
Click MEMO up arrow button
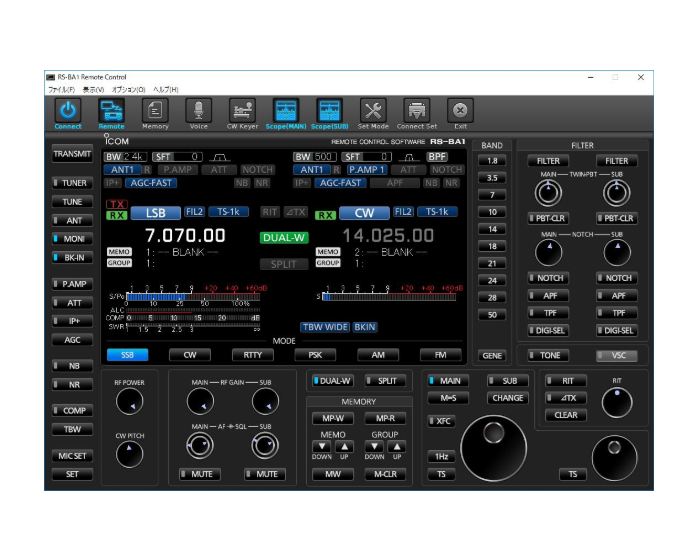click(344, 446)
